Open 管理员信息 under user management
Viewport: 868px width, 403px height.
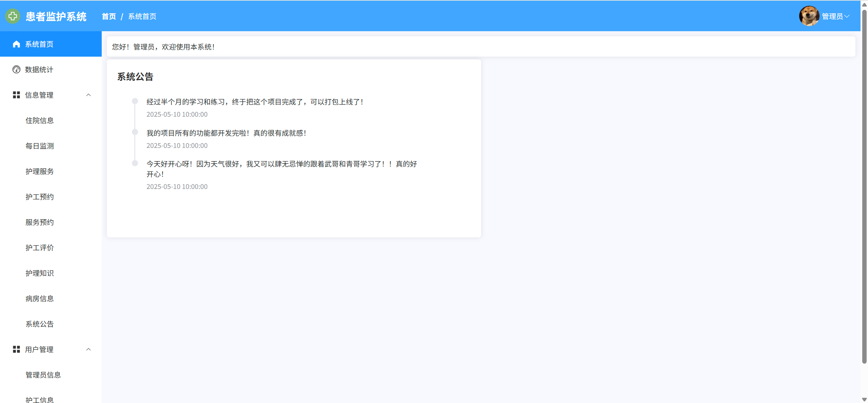(x=43, y=375)
